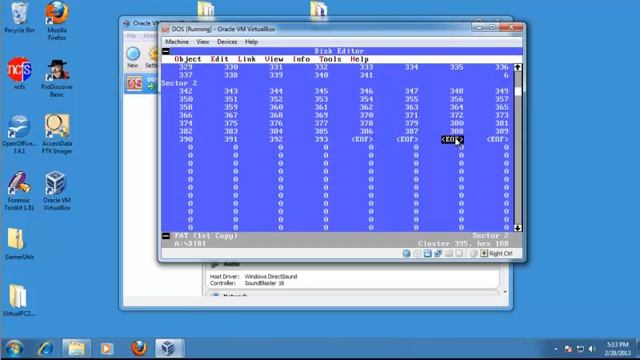
Task: Open the Devices menu of DOS VM window
Action: [227, 42]
